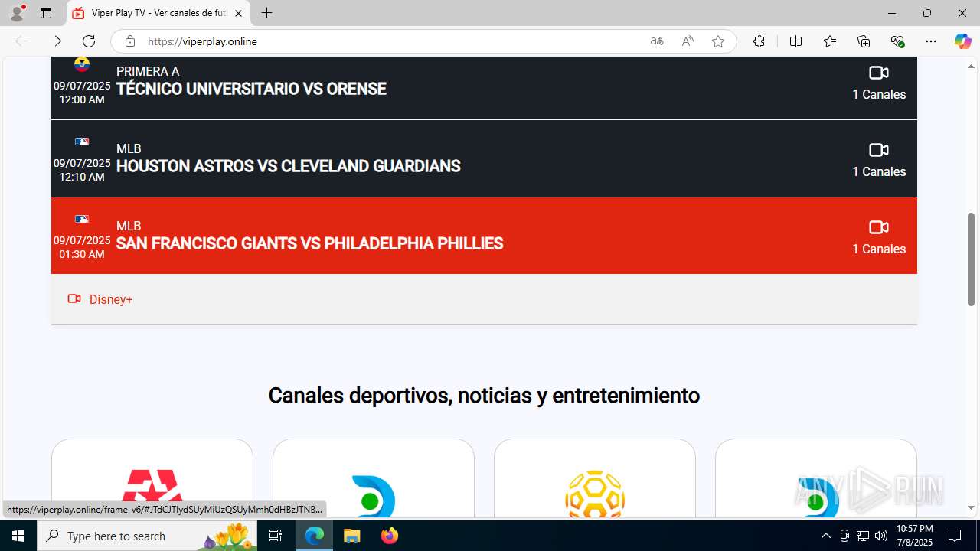This screenshot has width=980, height=551.
Task: Open the Copilot sidebar icon
Action: (962, 41)
